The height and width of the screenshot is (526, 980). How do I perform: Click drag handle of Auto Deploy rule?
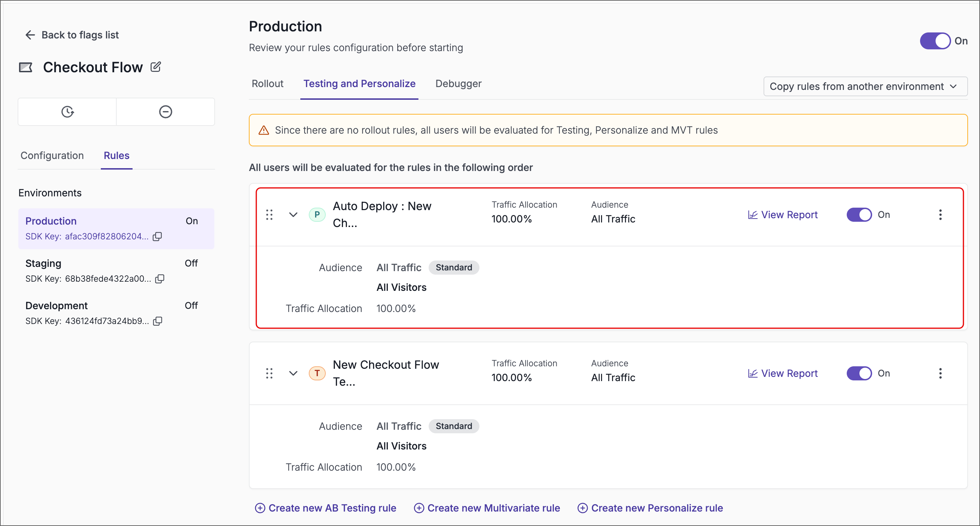point(269,215)
